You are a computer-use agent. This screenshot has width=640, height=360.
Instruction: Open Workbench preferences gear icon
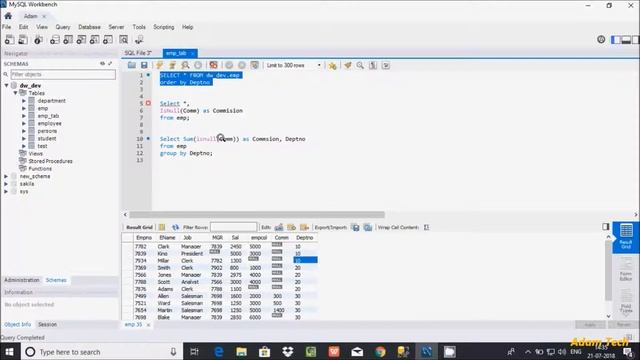pyautogui.click(x=601, y=40)
